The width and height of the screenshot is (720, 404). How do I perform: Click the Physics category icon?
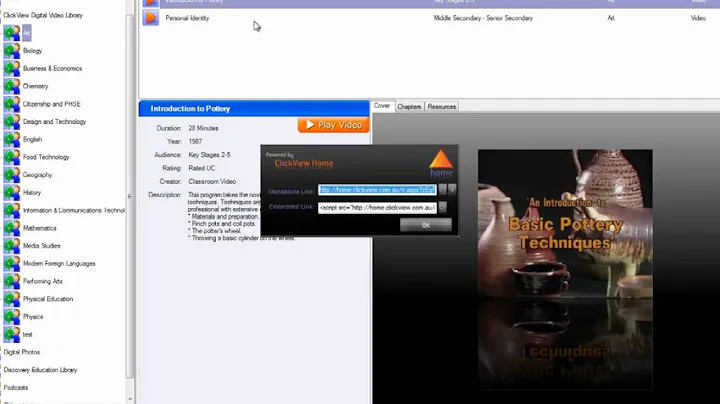click(12, 317)
